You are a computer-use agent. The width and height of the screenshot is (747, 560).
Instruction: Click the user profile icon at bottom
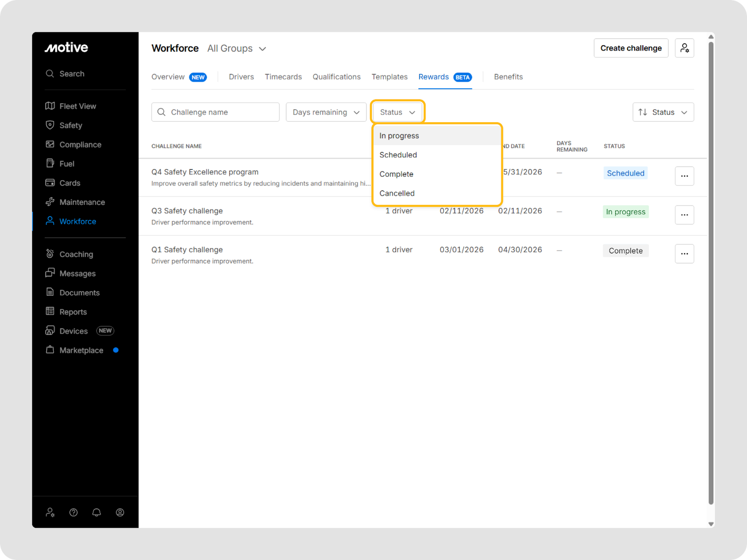click(120, 512)
